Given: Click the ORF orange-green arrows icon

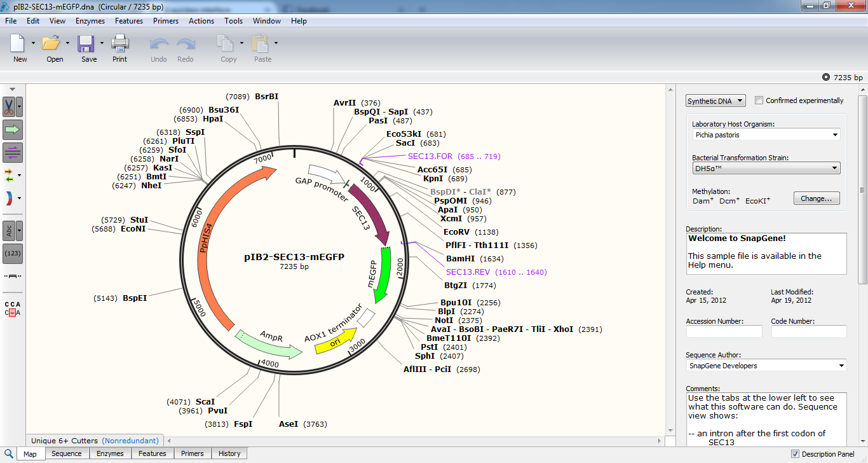Looking at the screenshot, I should pos(9,175).
